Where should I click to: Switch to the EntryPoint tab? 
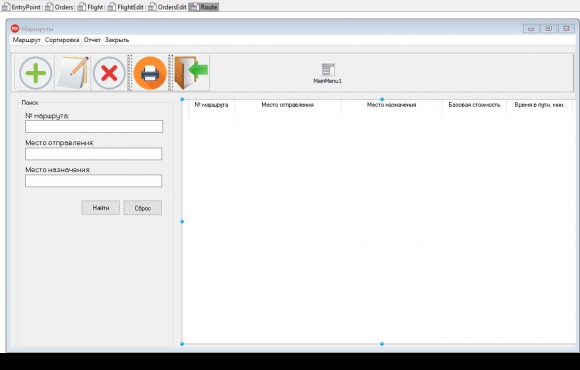tap(21, 7)
